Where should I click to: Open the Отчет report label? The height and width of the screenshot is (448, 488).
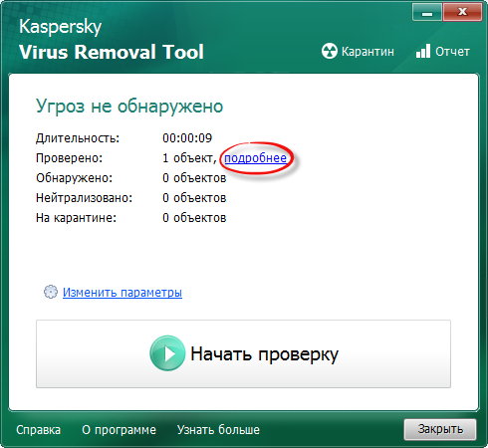[x=452, y=52]
